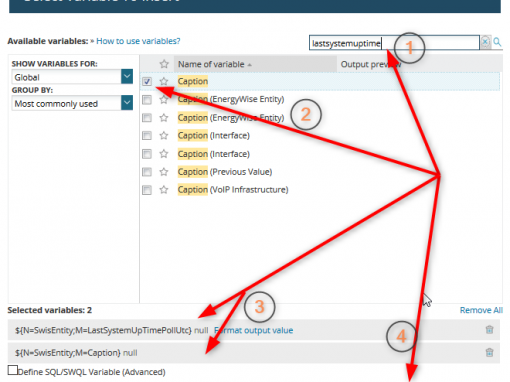Star the Caption (Previous Value) variable
This screenshot has height=382, width=510.
[x=164, y=172]
